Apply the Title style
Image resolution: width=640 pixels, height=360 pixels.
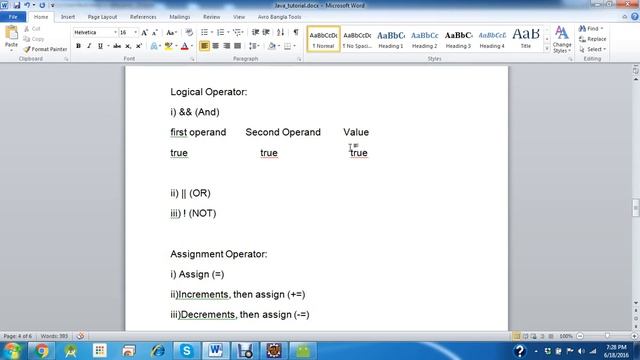[526, 39]
